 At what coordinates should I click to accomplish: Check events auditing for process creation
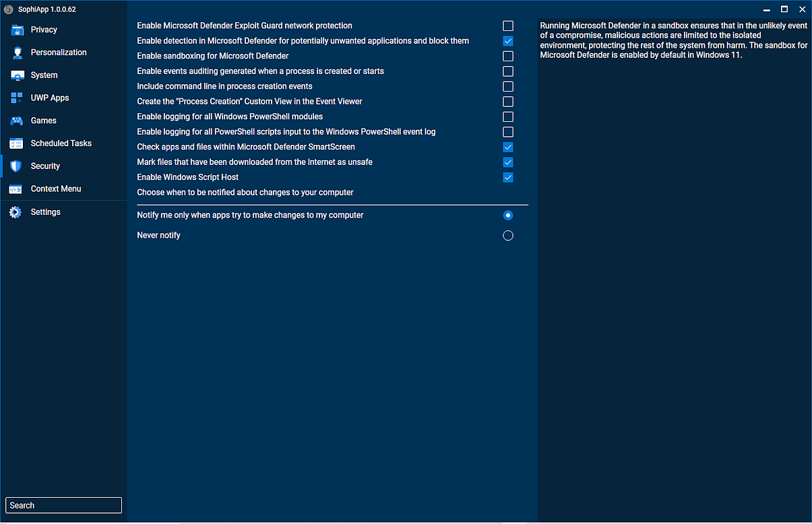[x=508, y=71]
